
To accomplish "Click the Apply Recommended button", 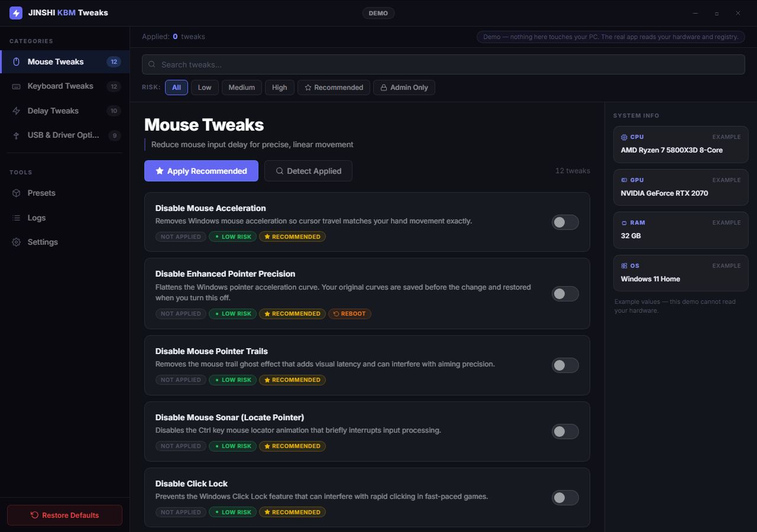I will click(201, 171).
